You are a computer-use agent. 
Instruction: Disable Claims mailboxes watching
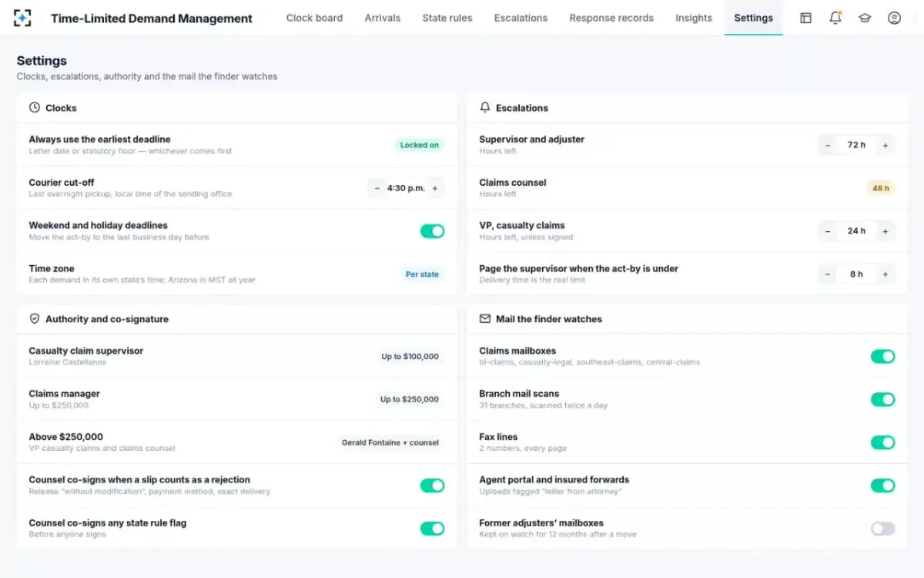(x=882, y=356)
